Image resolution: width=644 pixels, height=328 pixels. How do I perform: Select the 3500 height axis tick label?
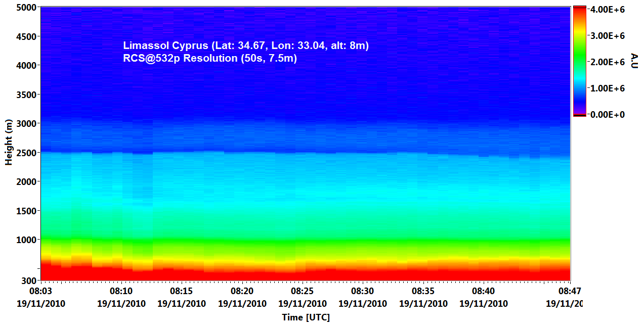[25, 95]
